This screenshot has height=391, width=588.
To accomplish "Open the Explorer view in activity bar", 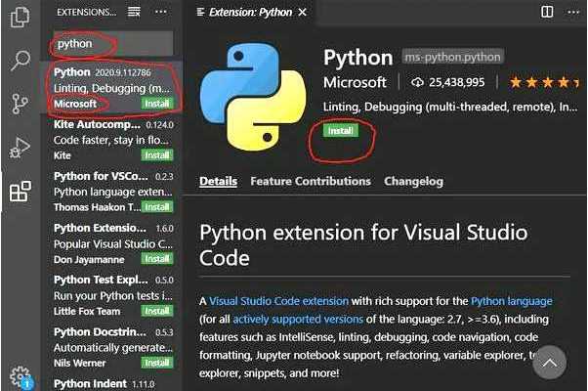I will tap(20, 17).
